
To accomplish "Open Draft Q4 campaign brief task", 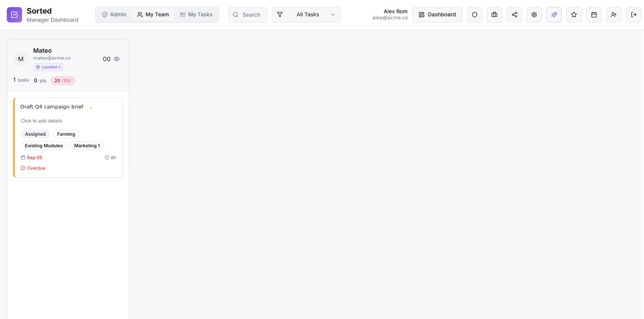I will [52, 107].
